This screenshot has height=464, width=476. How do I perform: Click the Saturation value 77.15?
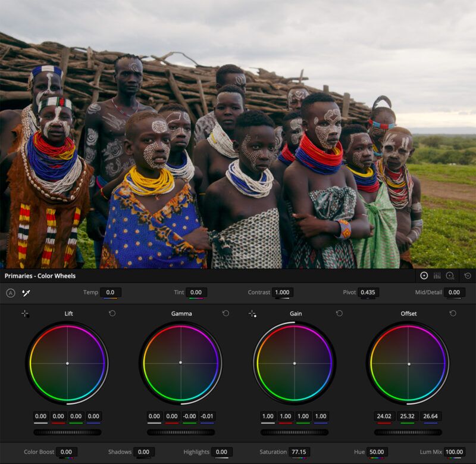point(299,452)
